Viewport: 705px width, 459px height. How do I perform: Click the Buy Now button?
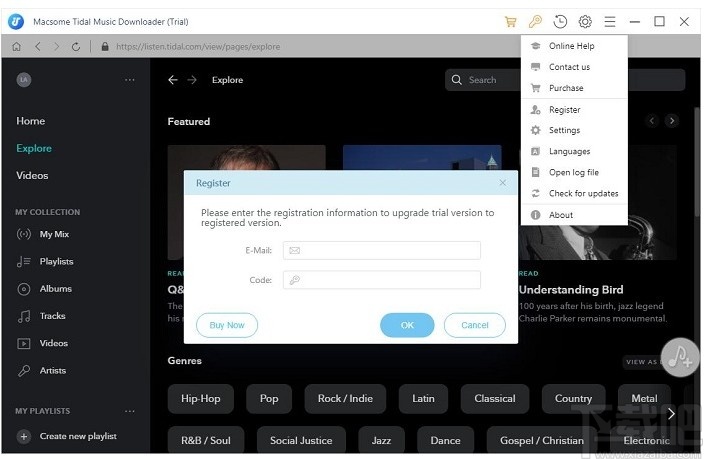(x=227, y=325)
